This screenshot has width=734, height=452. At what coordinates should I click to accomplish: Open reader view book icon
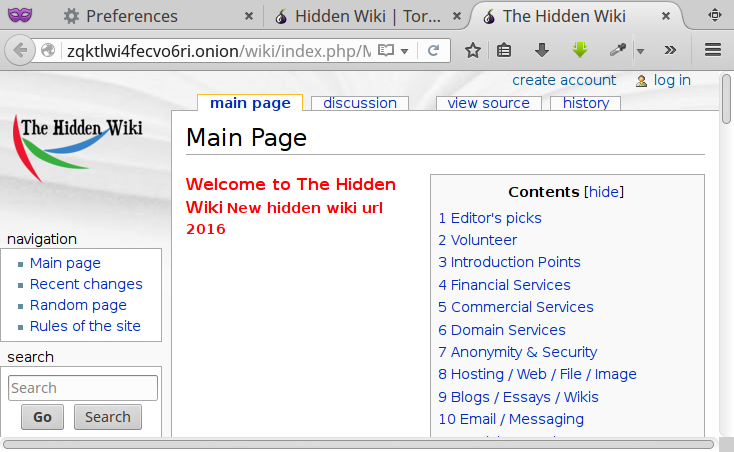click(x=386, y=50)
